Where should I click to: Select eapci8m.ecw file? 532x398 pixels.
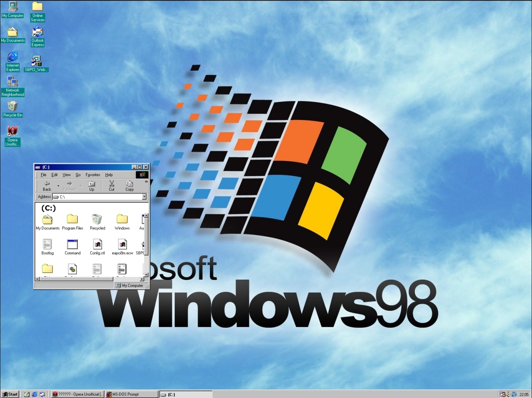(122, 247)
